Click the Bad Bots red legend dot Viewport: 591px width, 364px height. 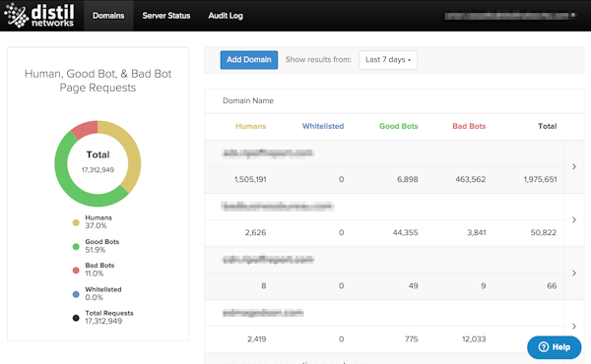click(76, 271)
